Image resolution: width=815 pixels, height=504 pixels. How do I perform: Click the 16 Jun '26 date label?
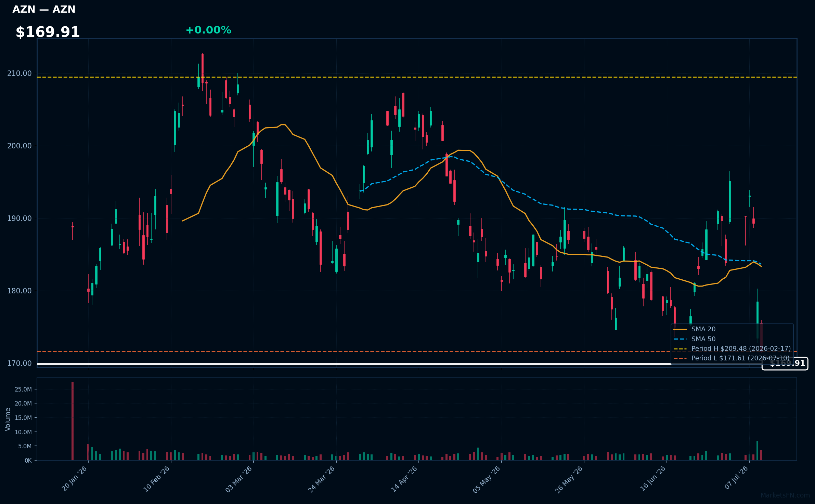tap(653, 479)
